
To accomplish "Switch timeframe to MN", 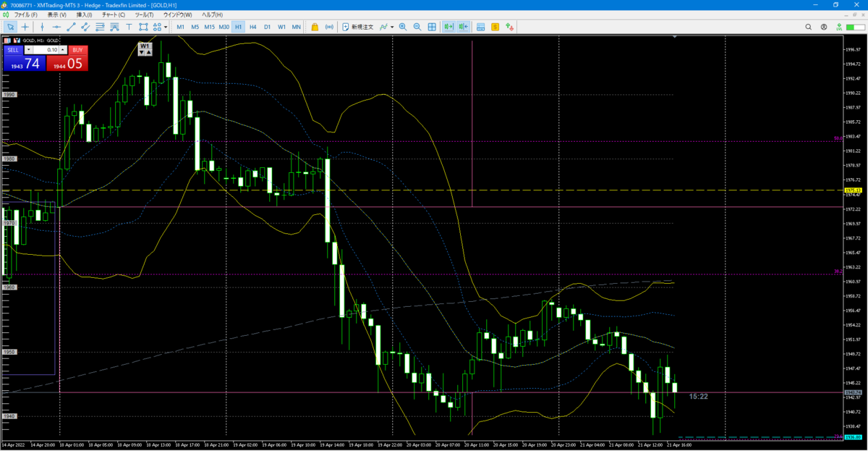I will (x=297, y=27).
